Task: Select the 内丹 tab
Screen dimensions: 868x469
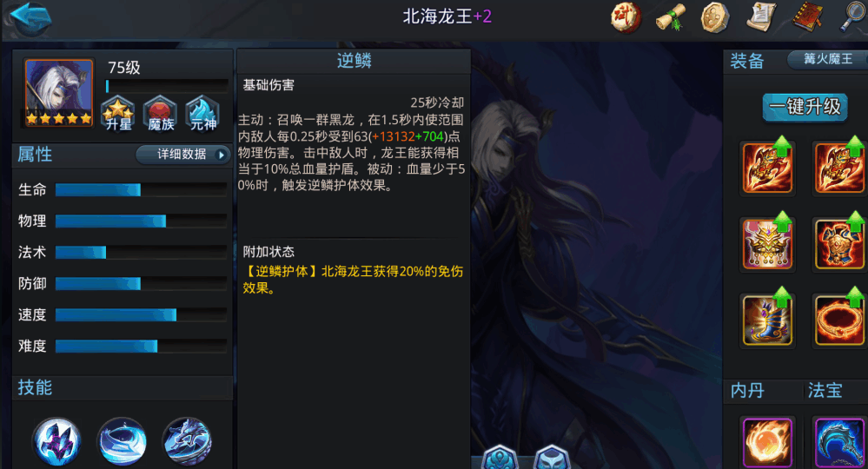Action: pyautogui.click(x=747, y=391)
